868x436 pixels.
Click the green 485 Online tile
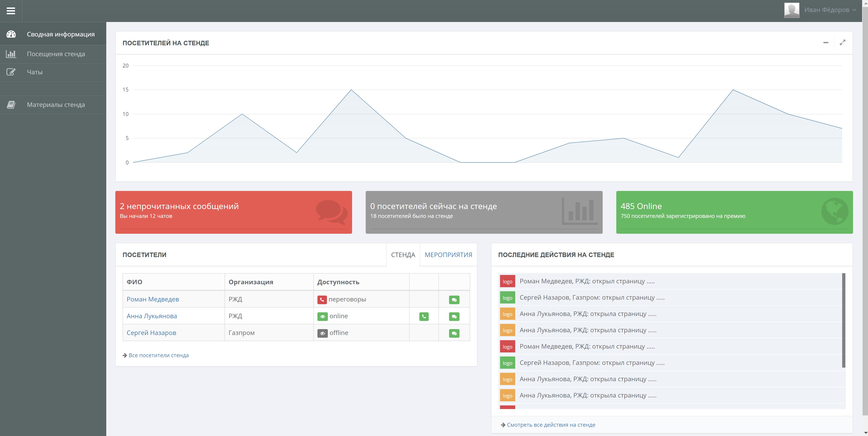coord(734,212)
